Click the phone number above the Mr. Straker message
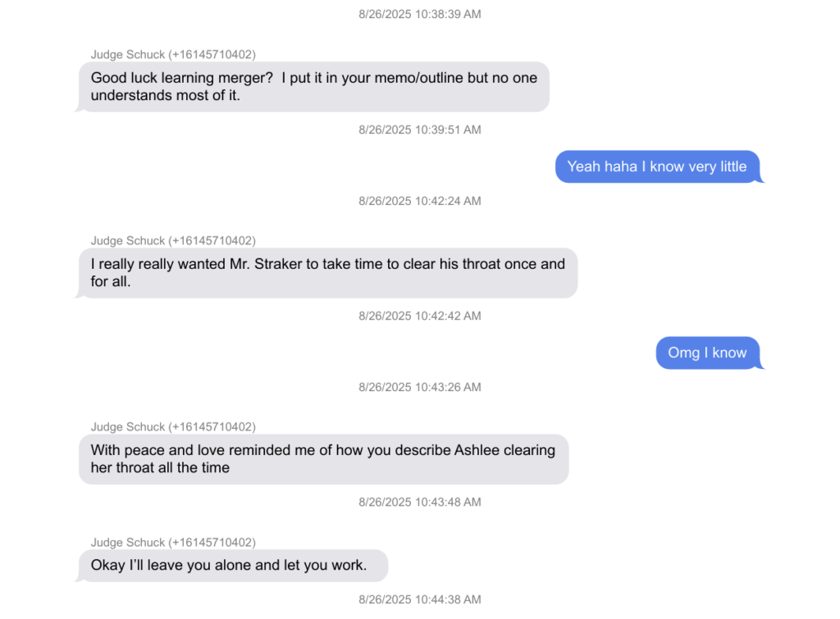The image size is (840, 619). [212, 241]
